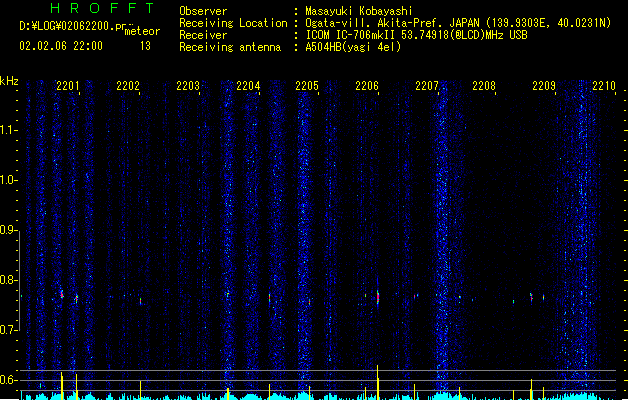629x400 pixels.
Task: Click the 2206 time axis label
Action: [x=367, y=86]
